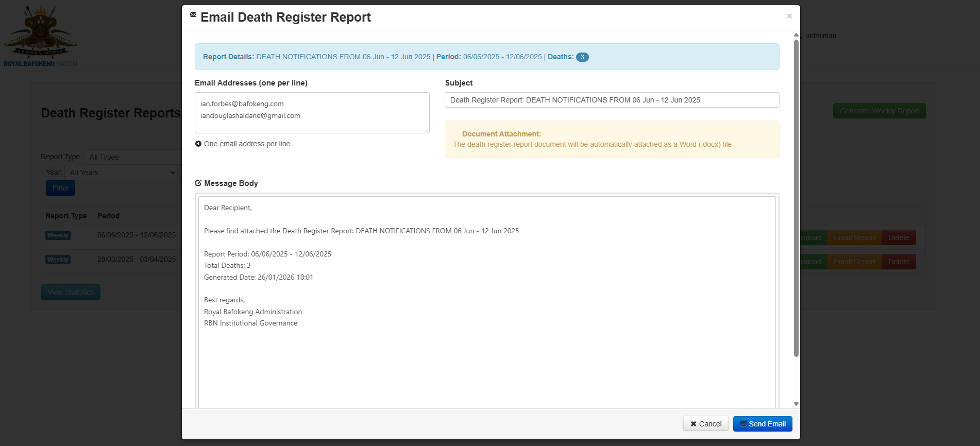The width and height of the screenshot is (980, 446).
Task: Edit the Subject field
Action: click(x=611, y=100)
